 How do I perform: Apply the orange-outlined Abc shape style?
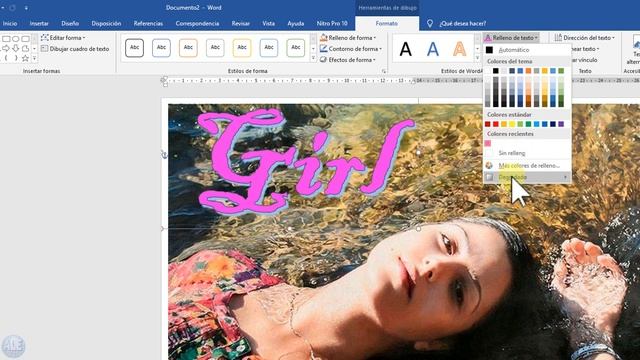(x=188, y=48)
